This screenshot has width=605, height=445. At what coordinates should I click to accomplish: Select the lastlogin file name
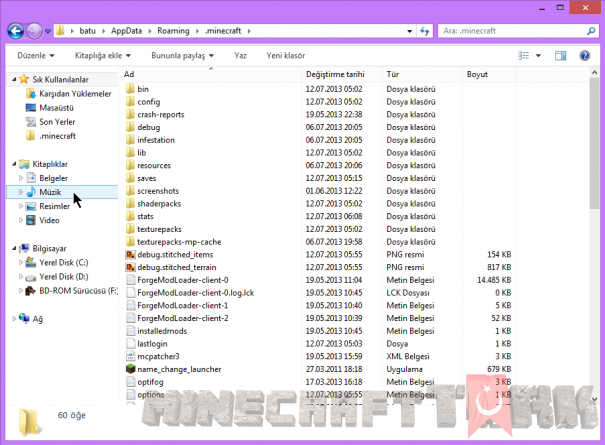click(152, 344)
